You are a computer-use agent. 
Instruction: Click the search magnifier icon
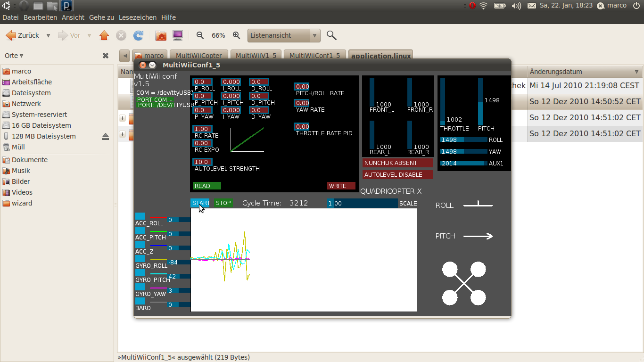331,35
